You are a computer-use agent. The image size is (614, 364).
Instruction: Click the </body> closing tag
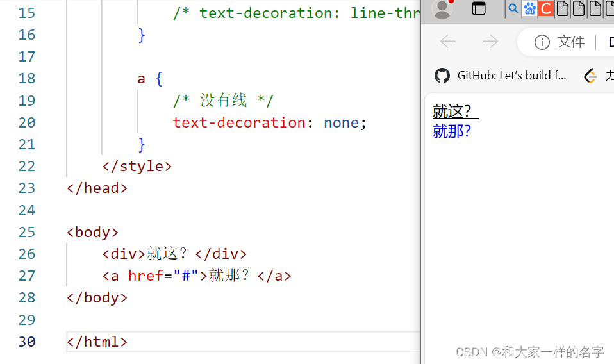[x=97, y=298]
